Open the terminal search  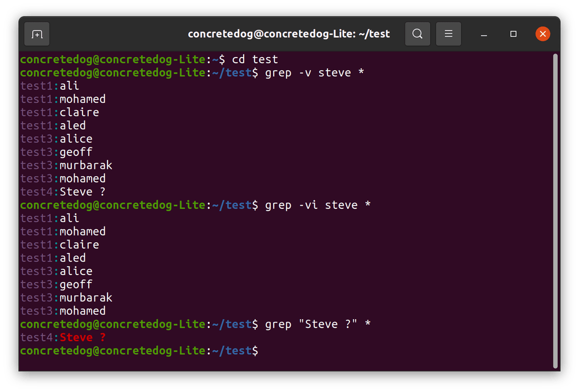417,33
